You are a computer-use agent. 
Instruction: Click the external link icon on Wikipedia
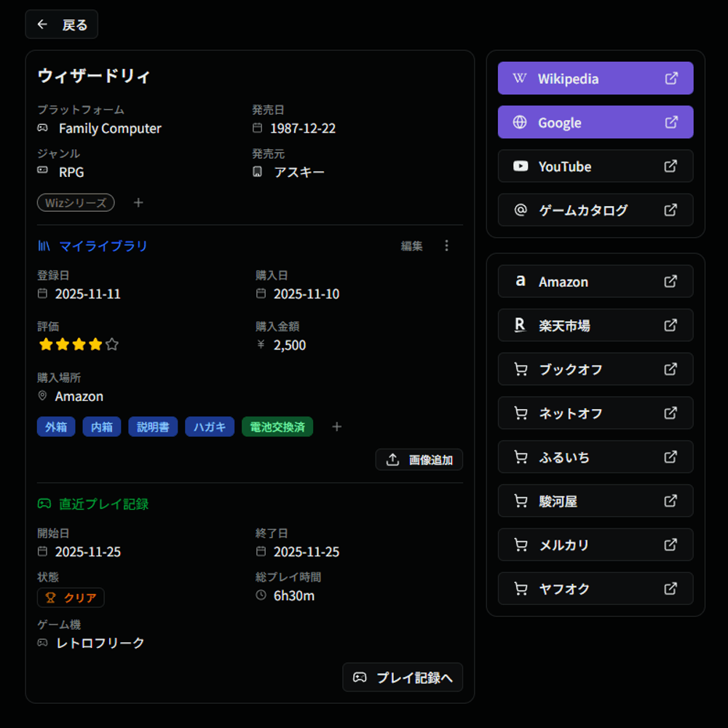(671, 79)
